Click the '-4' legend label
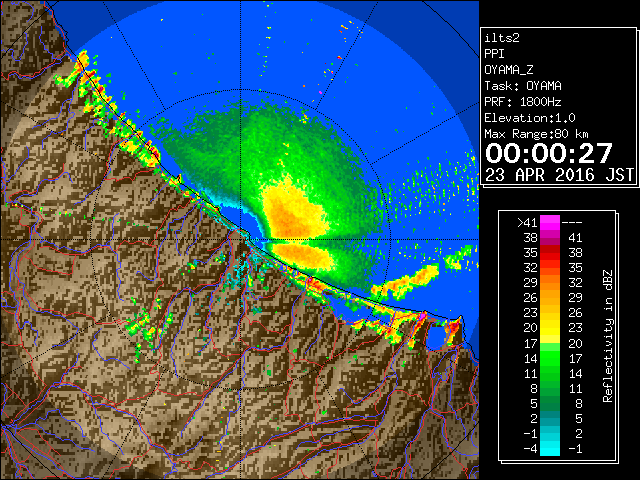Image resolution: width=640 pixels, height=480 pixels. (x=530, y=449)
